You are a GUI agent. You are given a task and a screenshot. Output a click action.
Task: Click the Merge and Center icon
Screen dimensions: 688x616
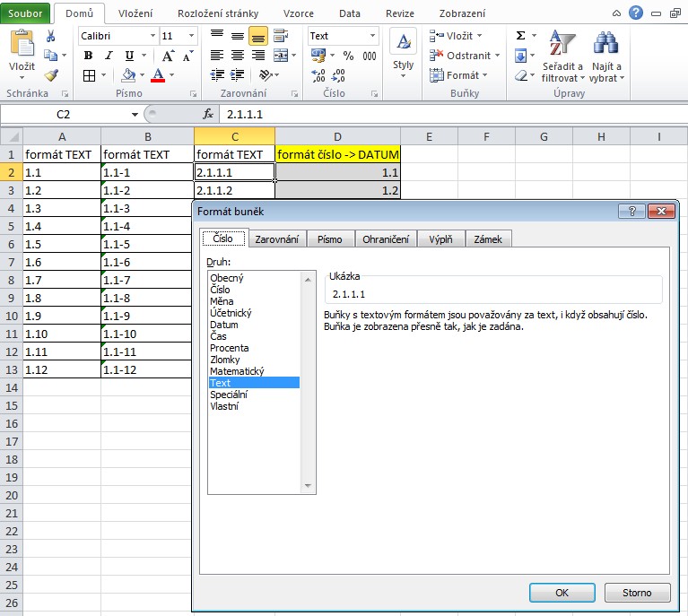281,56
